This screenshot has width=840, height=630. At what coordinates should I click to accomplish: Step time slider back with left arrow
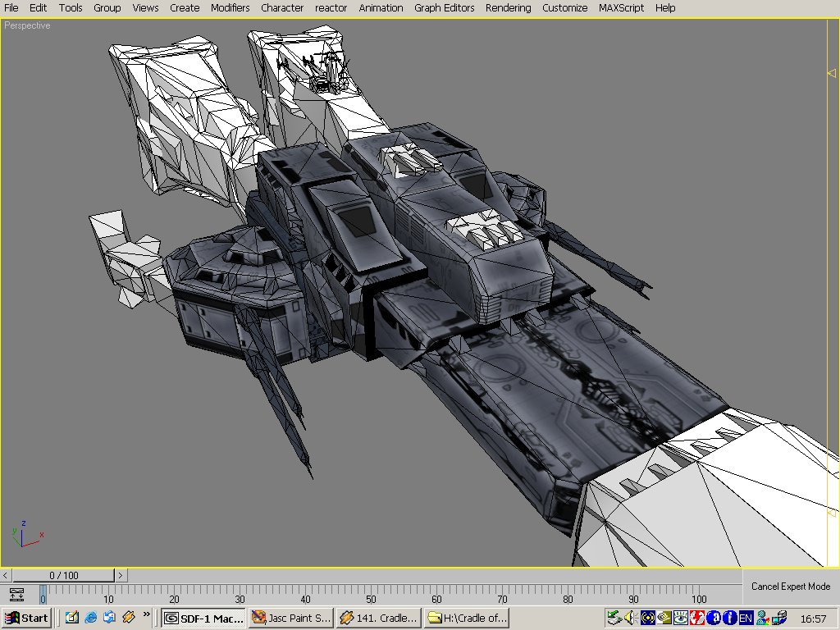pyautogui.click(x=6, y=575)
